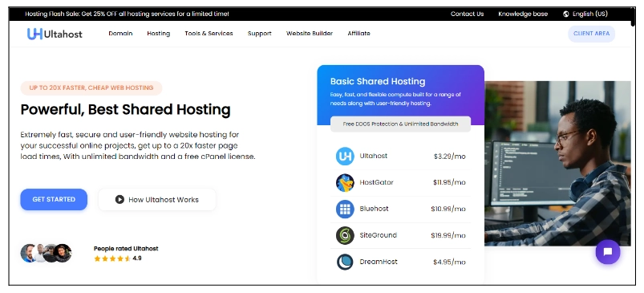Click the reviewer avatars group

46,253
